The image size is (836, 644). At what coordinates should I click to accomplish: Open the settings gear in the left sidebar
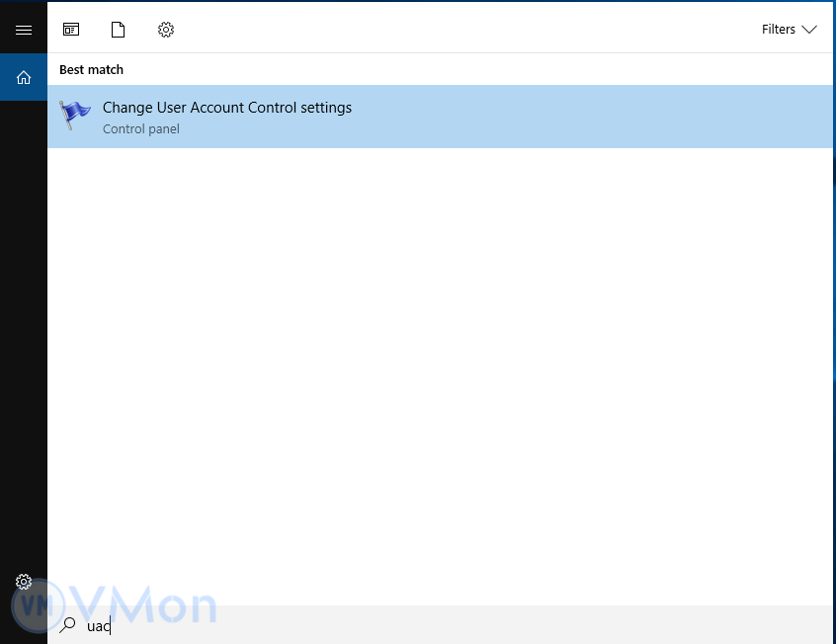click(x=24, y=582)
